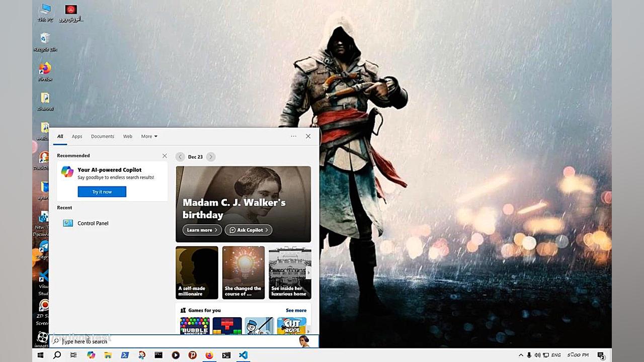This screenshot has height=362, width=644.
Task: Open File Explorer from the taskbar
Action: [108, 355]
